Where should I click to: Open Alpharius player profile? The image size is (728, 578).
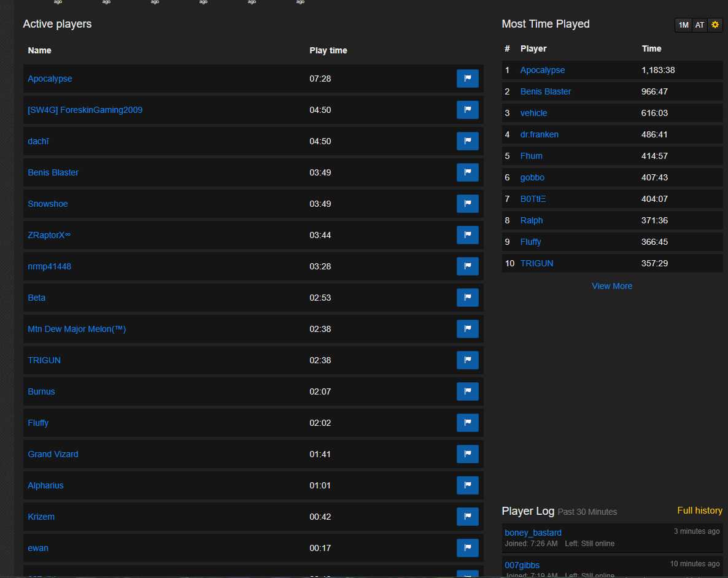pos(45,485)
